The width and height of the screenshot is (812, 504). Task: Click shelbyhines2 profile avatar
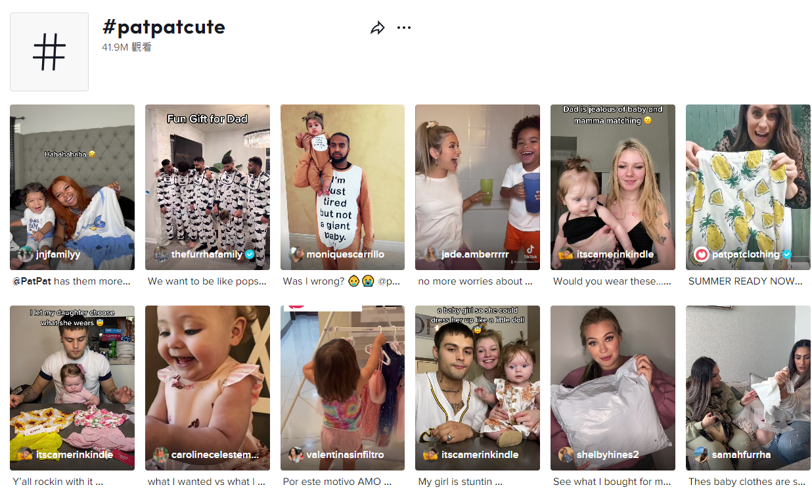566,455
